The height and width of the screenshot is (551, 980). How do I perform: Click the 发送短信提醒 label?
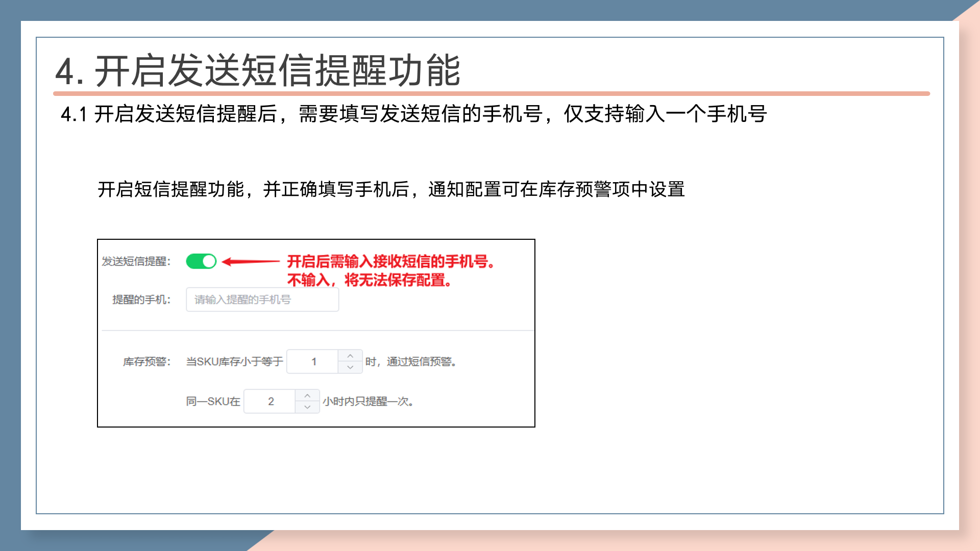(x=136, y=261)
